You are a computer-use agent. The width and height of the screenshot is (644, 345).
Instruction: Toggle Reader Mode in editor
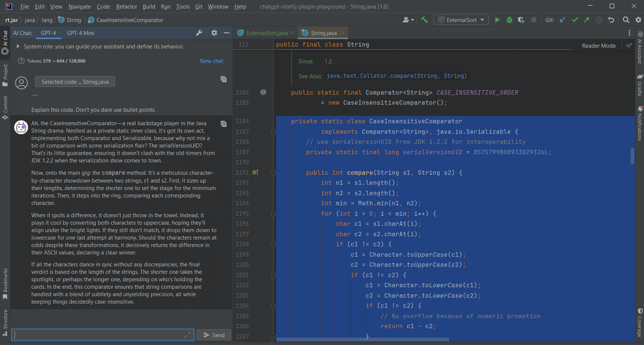[x=599, y=45]
